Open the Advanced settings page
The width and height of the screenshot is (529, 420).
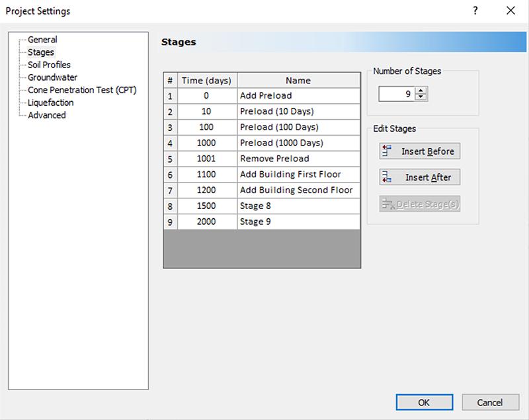pyautogui.click(x=46, y=115)
